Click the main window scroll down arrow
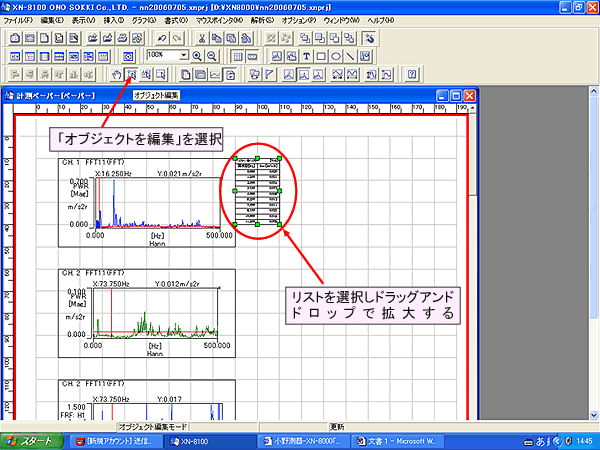The height and width of the screenshot is (450, 600). pos(593,414)
